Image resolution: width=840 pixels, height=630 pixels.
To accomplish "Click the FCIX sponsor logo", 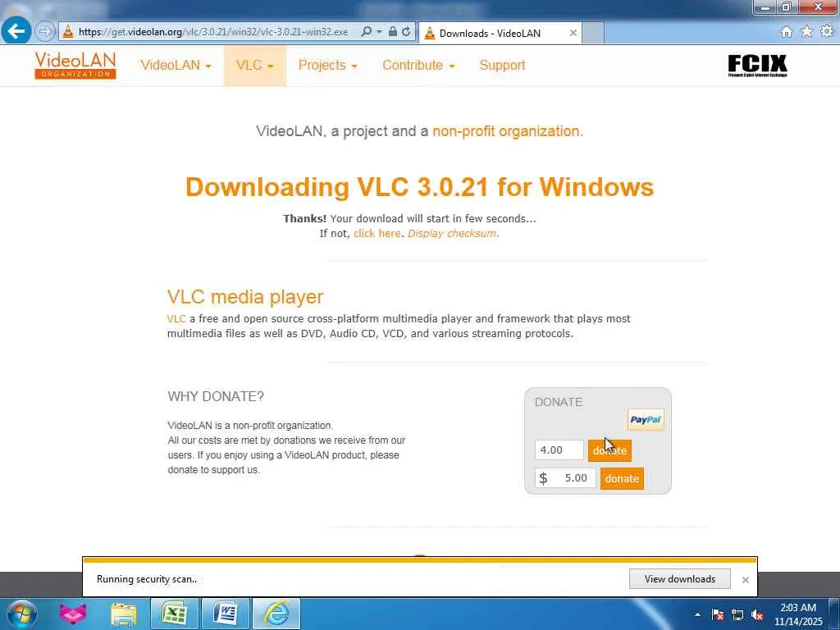I will (757, 66).
